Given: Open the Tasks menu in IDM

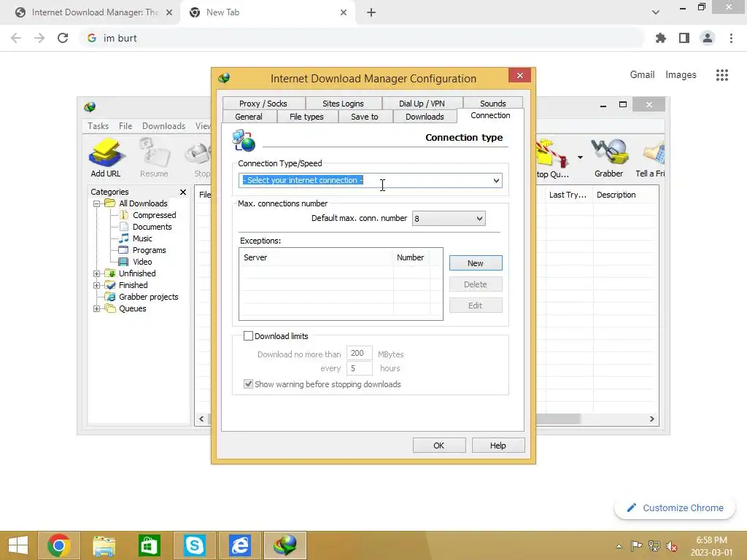Looking at the screenshot, I should click(x=98, y=126).
